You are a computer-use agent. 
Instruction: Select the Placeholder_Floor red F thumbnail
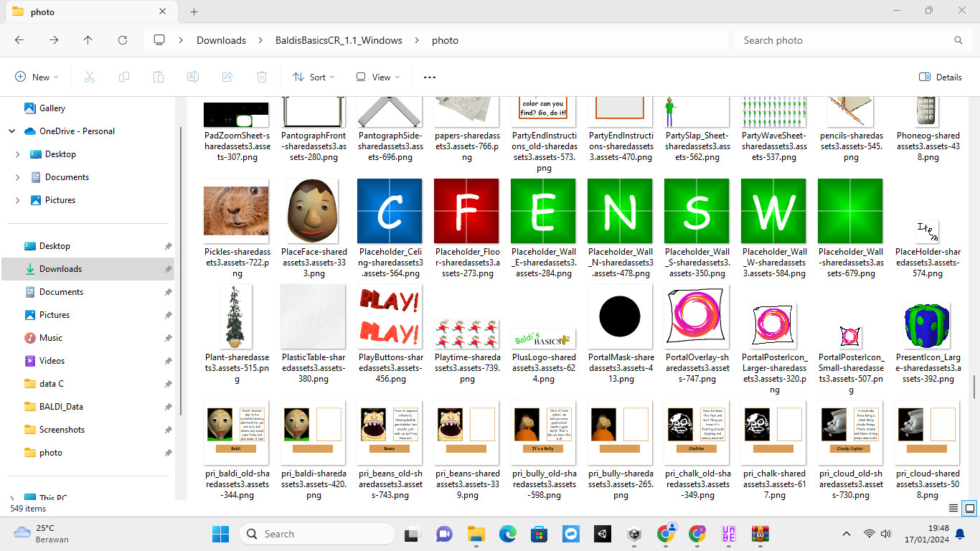466,211
